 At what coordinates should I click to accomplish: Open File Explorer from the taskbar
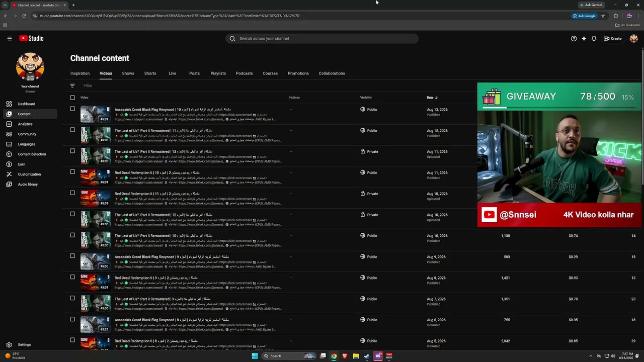[x=356, y=356]
